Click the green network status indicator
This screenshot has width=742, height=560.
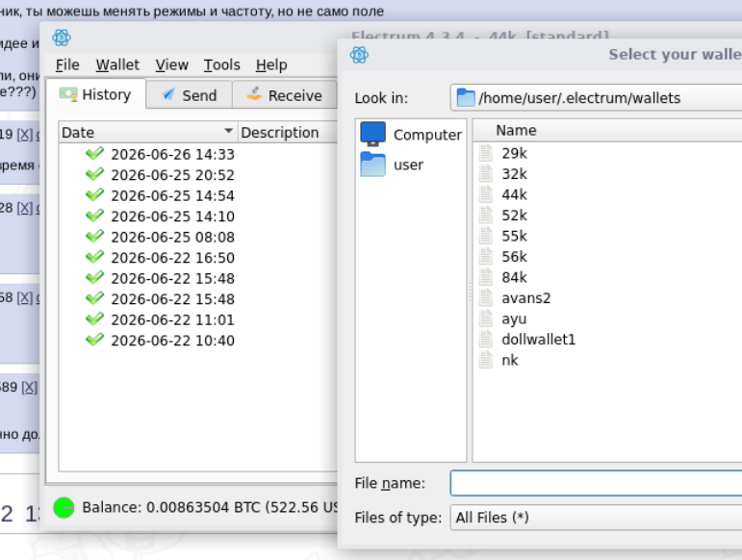point(64,507)
